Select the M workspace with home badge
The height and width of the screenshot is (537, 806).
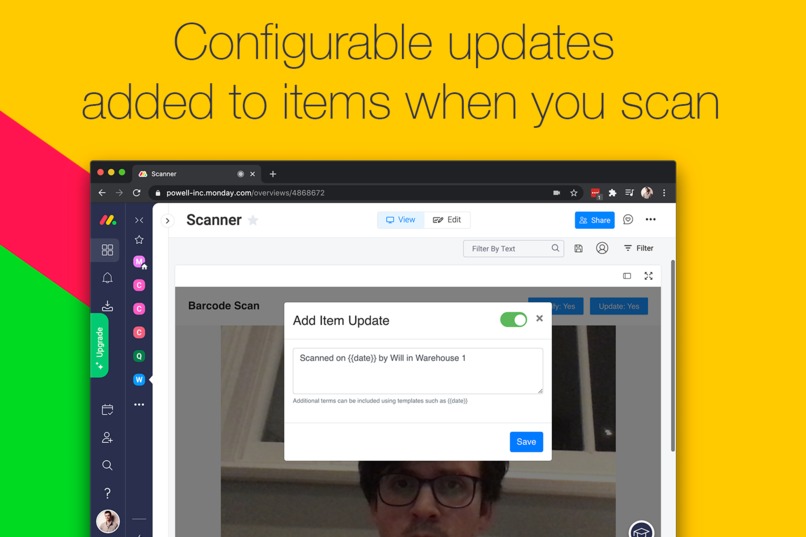pos(139,262)
